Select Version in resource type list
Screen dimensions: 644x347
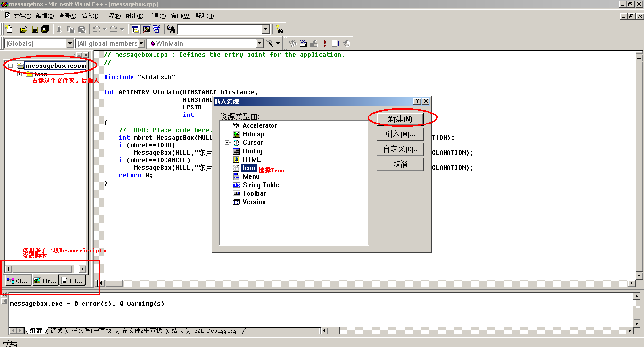tap(254, 202)
